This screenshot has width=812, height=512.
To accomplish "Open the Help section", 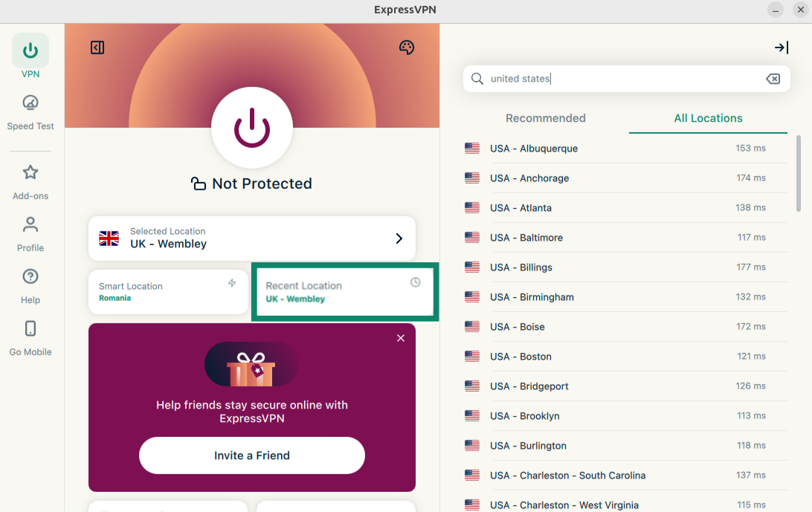I will pyautogui.click(x=30, y=276).
